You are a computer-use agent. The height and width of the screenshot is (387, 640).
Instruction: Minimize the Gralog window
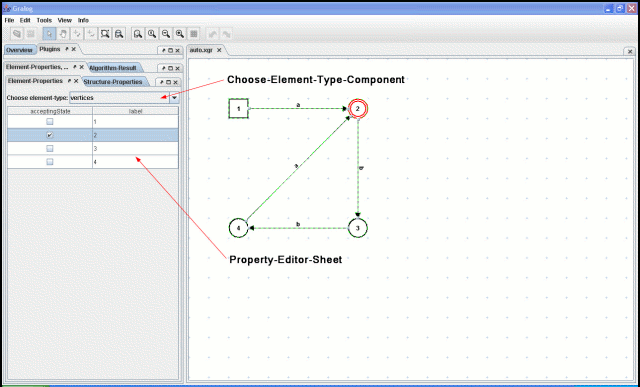609,8
